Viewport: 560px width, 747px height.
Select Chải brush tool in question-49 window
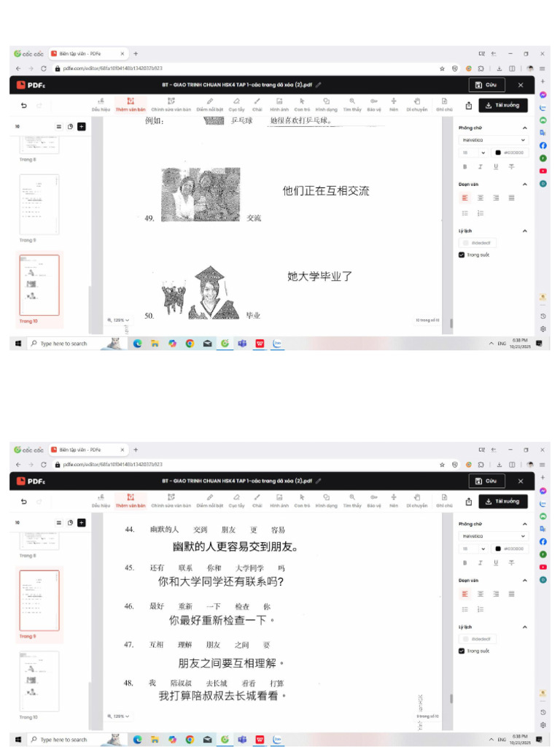tap(257, 104)
